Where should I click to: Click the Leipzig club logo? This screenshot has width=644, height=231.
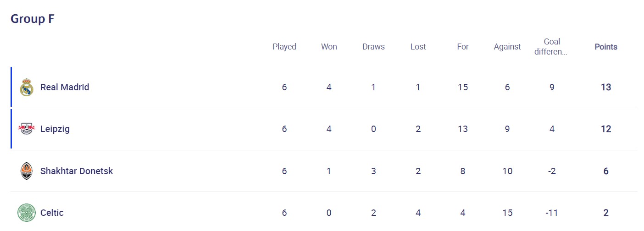click(27, 129)
